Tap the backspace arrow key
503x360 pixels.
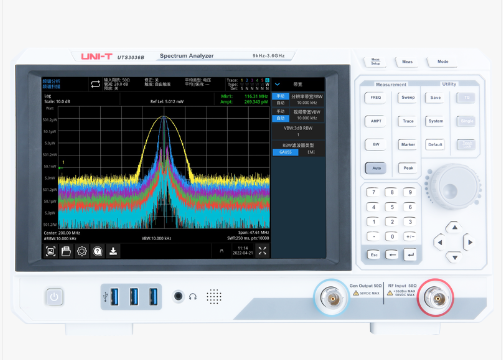(392, 255)
